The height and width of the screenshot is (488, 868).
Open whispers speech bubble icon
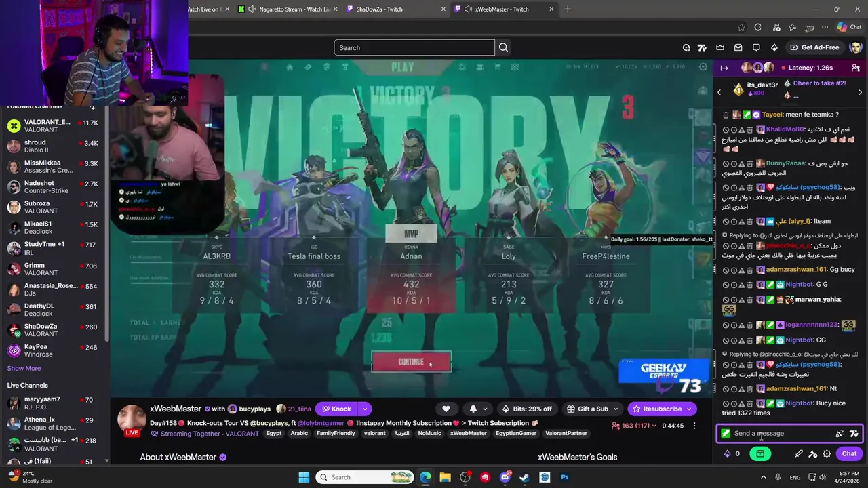[x=756, y=47]
